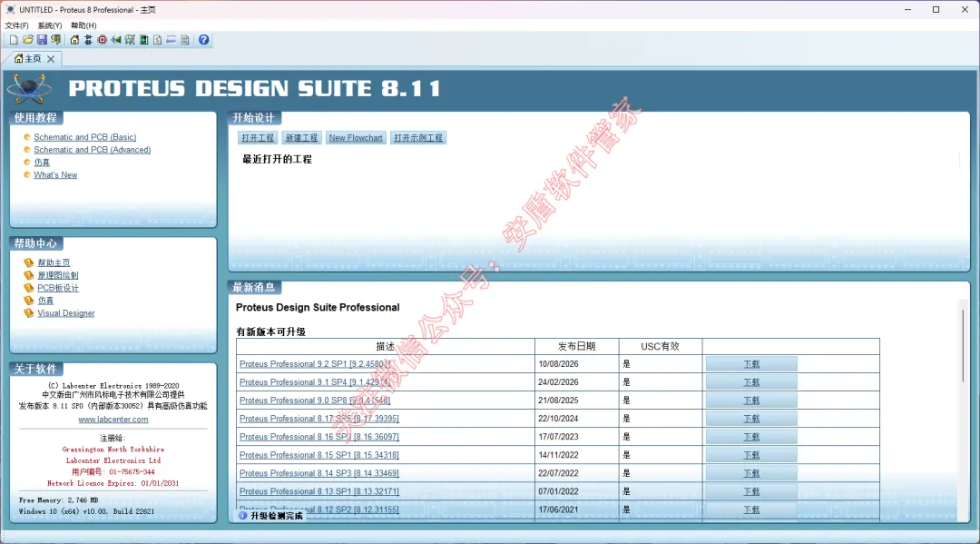
Task: Click the Save Project floppy icon
Action: coord(42,40)
